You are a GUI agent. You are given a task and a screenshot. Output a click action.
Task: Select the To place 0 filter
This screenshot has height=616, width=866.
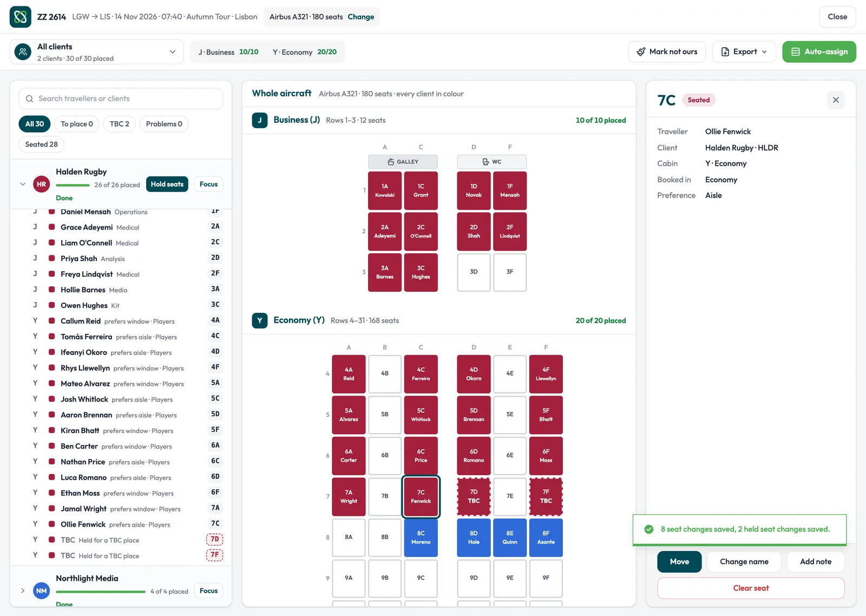tap(77, 124)
